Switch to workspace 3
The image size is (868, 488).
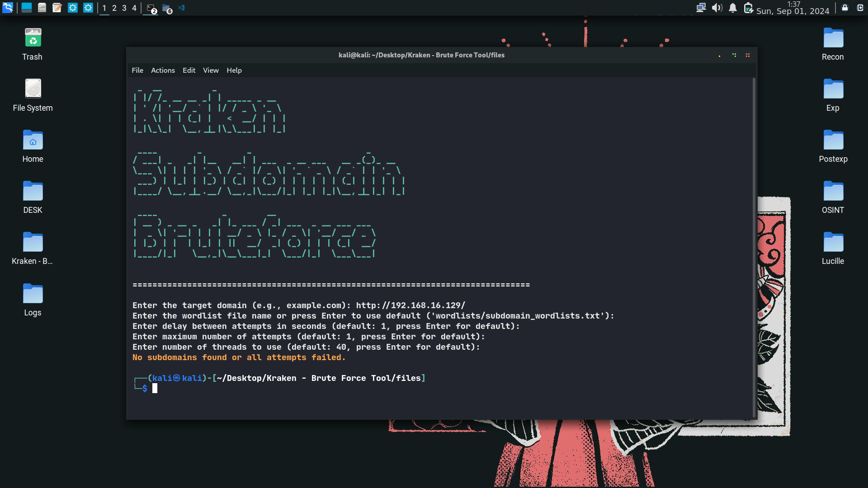pyautogui.click(x=124, y=8)
